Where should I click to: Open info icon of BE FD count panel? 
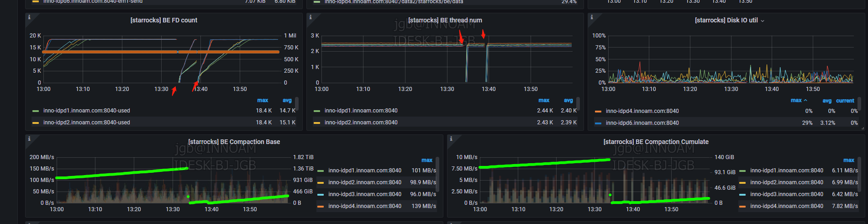point(29,17)
